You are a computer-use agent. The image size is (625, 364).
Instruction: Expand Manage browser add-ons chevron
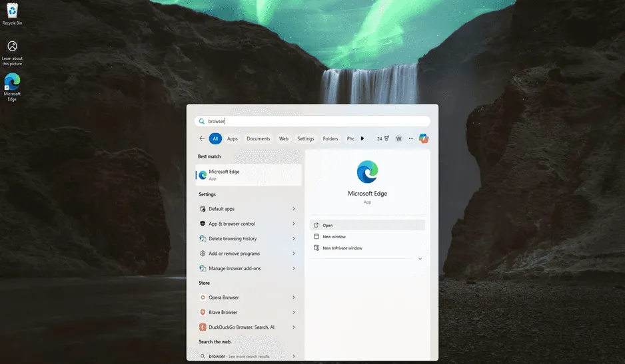point(294,268)
